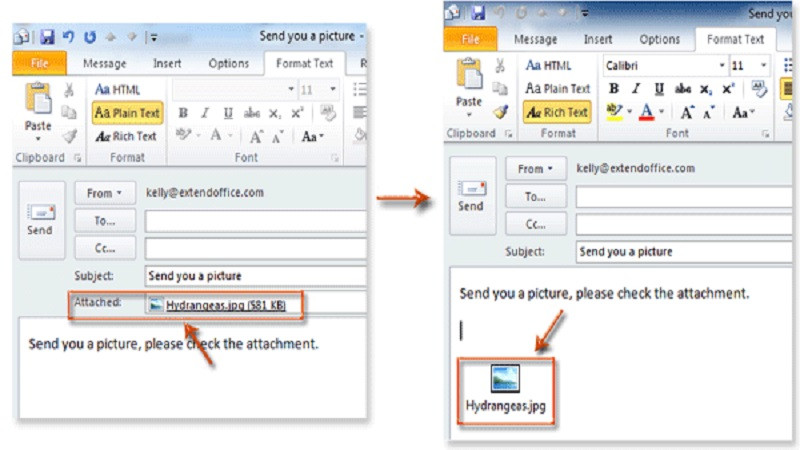Open font size 11 dropdown, right window

click(763, 65)
